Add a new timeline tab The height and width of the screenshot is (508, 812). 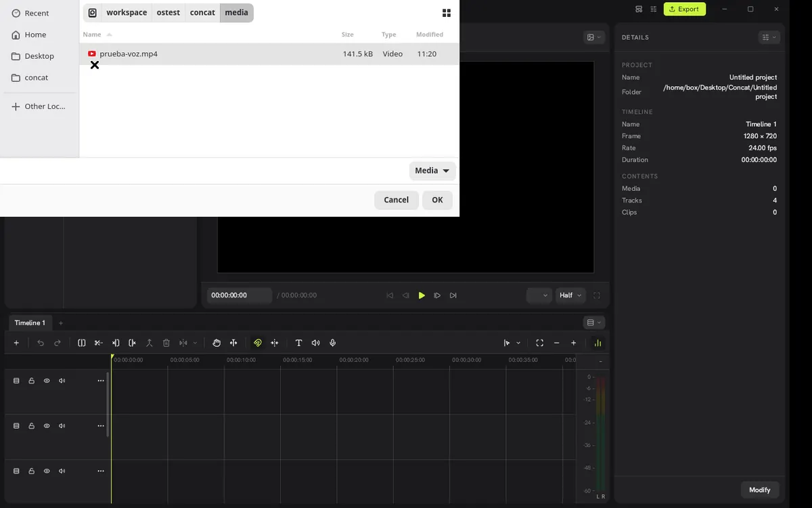pyautogui.click(x=60, y=323)
